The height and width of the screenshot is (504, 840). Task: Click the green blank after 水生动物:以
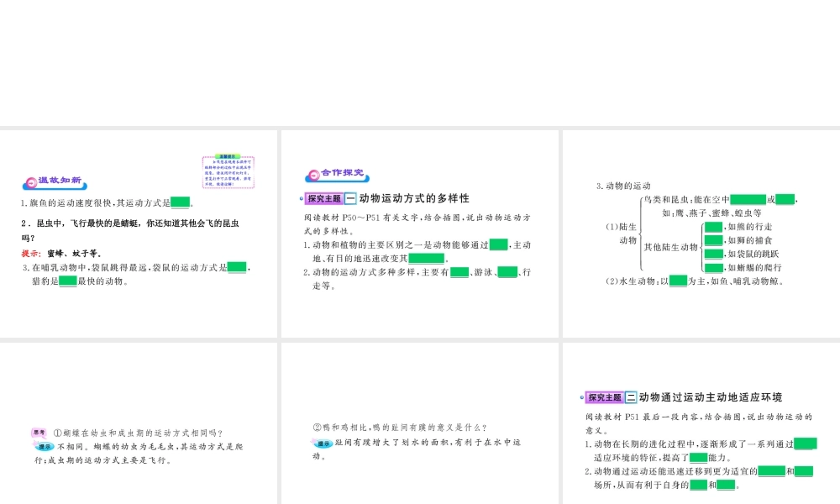[x=678, y=280]
